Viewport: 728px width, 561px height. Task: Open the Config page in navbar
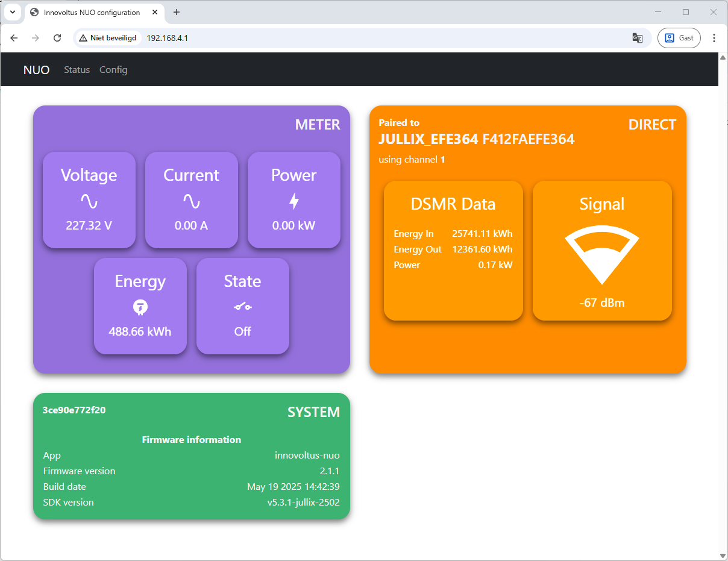(x=113, y=70)
